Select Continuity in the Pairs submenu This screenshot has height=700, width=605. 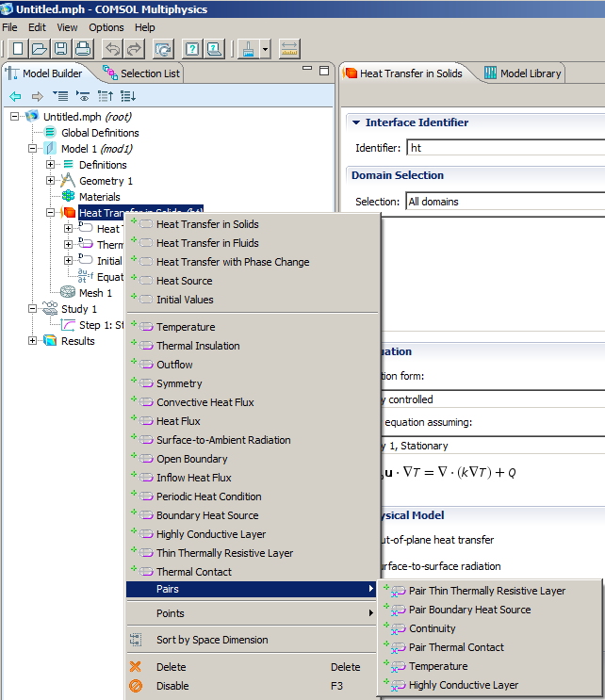point(432,628)
